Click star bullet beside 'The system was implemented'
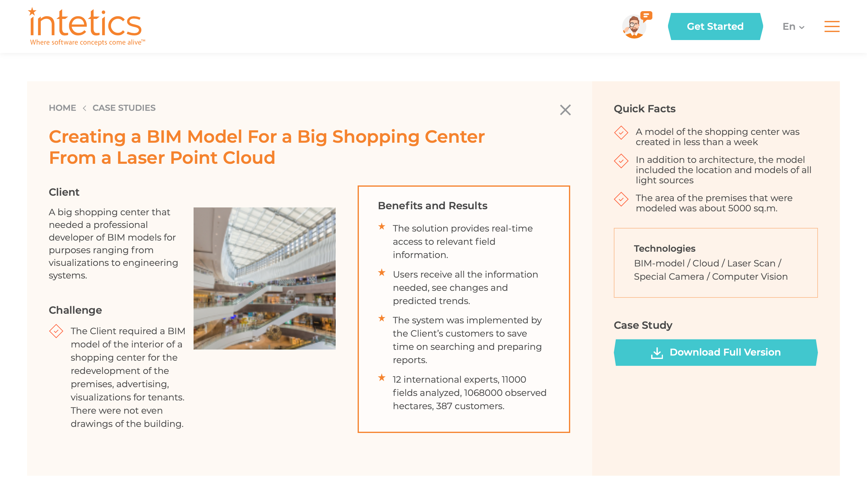This screenshot has width=867, height=504. click(x=381, y=318)
